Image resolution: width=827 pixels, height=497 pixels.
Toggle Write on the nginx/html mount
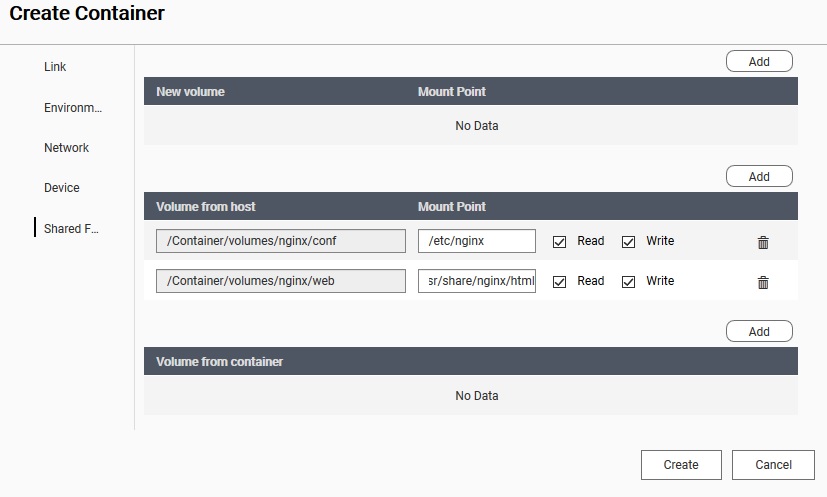(629, 281)
